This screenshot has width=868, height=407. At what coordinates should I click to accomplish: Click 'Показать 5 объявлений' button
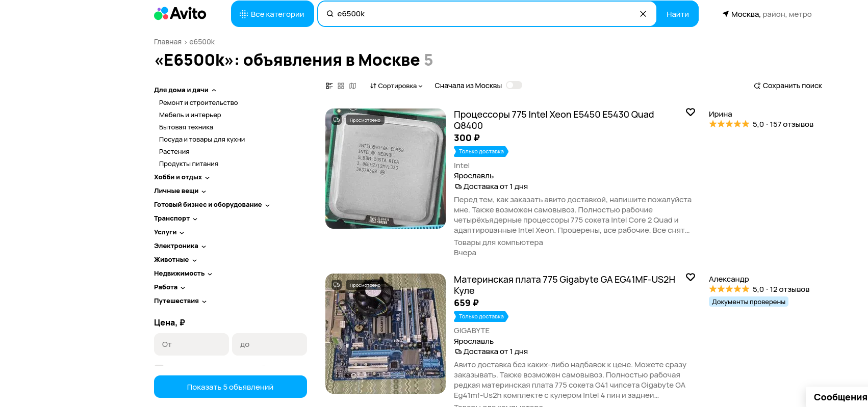tap(231, 387)
